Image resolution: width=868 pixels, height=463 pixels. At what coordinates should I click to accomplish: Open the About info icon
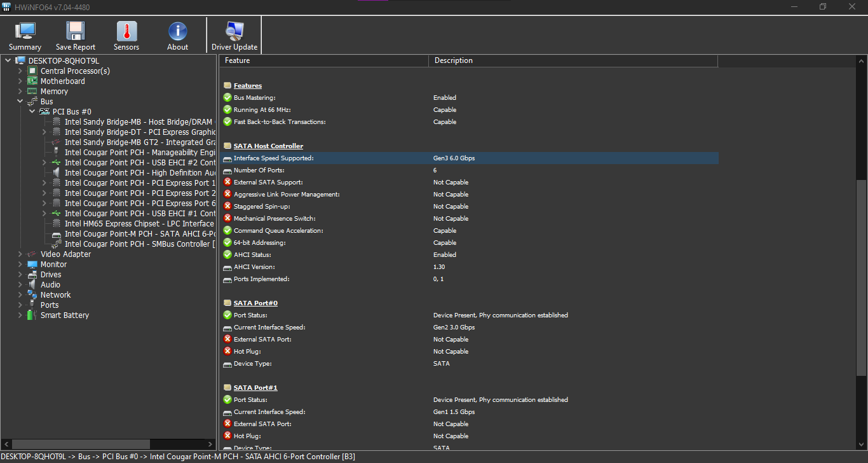(177, 31)
